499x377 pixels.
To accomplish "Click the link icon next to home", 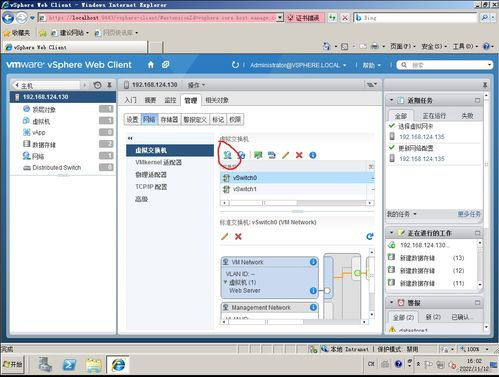I will pos(166,65).
